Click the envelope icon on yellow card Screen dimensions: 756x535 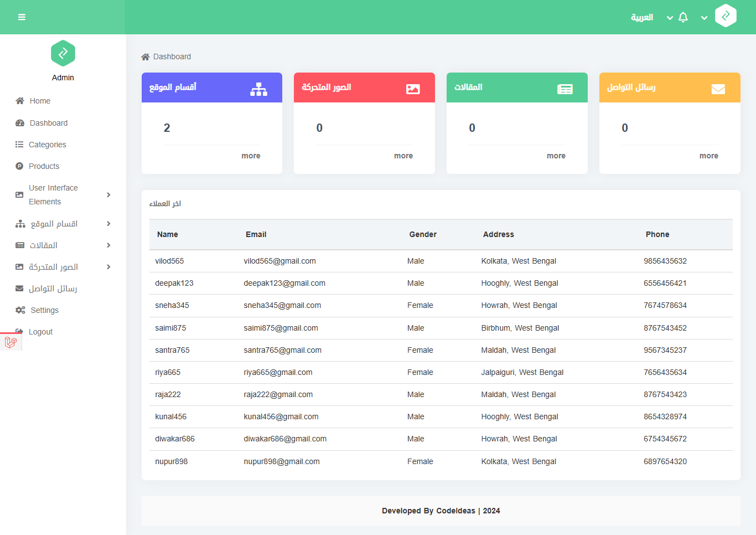(718, 89)
